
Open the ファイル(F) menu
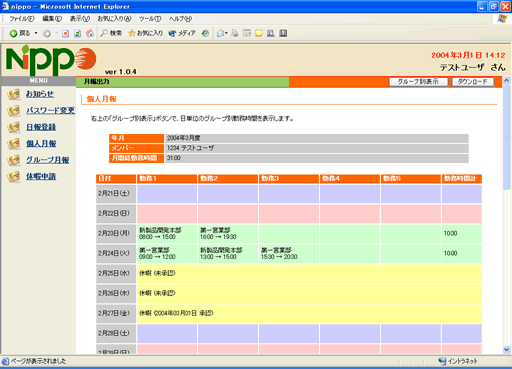(22, 19)
